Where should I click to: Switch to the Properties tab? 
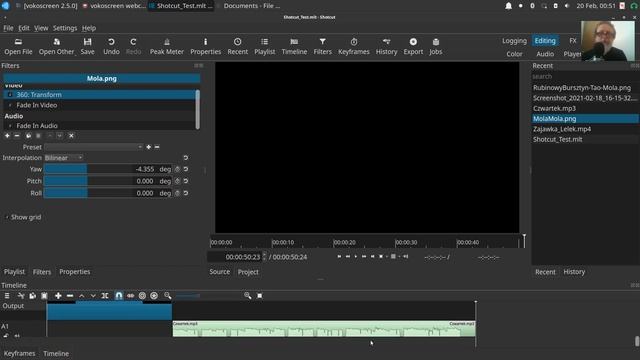pos(75,272)
